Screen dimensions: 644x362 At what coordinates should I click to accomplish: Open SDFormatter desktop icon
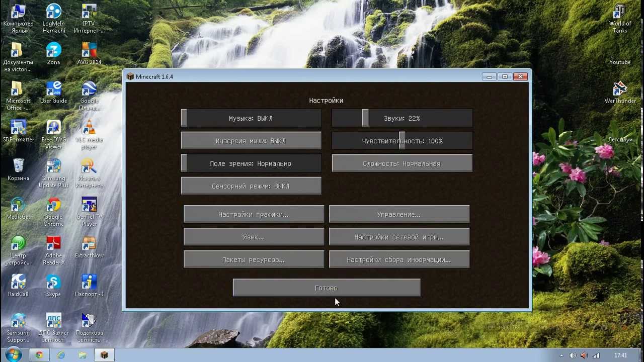[x=18, y=131]
